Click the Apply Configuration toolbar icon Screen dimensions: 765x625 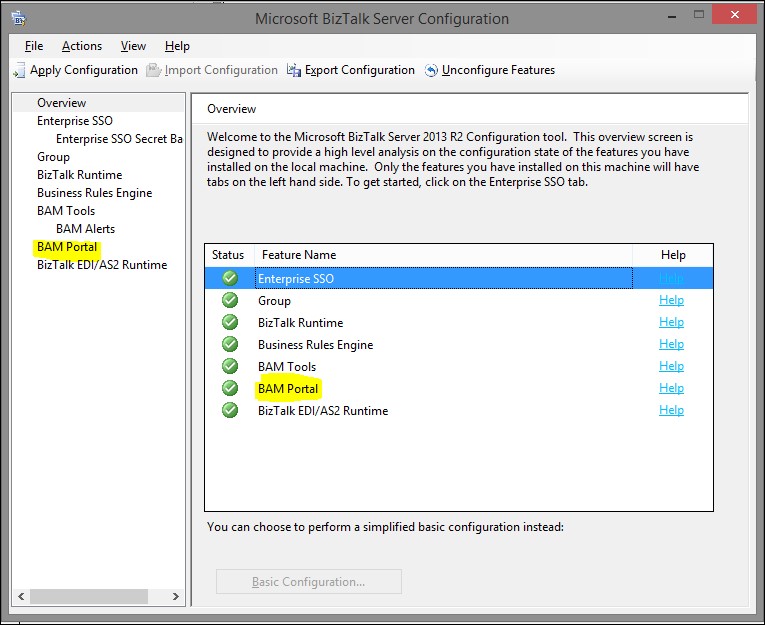tap(19, 70)
